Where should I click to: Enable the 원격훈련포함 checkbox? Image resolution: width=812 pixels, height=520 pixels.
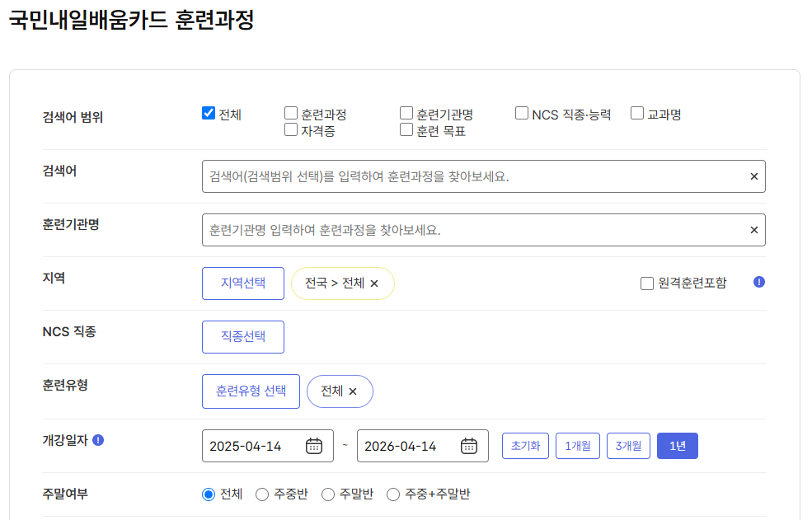point(647,283)
